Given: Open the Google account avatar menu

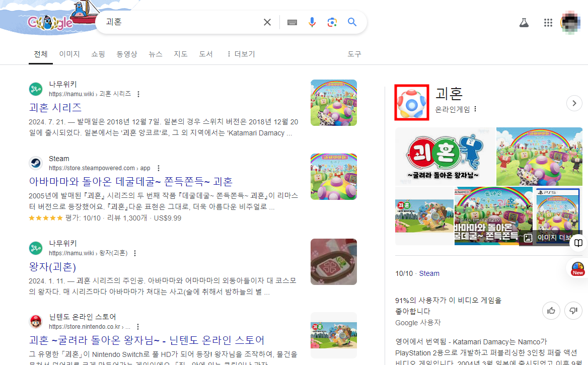Looking at the screenshot, I should (570, 23).
